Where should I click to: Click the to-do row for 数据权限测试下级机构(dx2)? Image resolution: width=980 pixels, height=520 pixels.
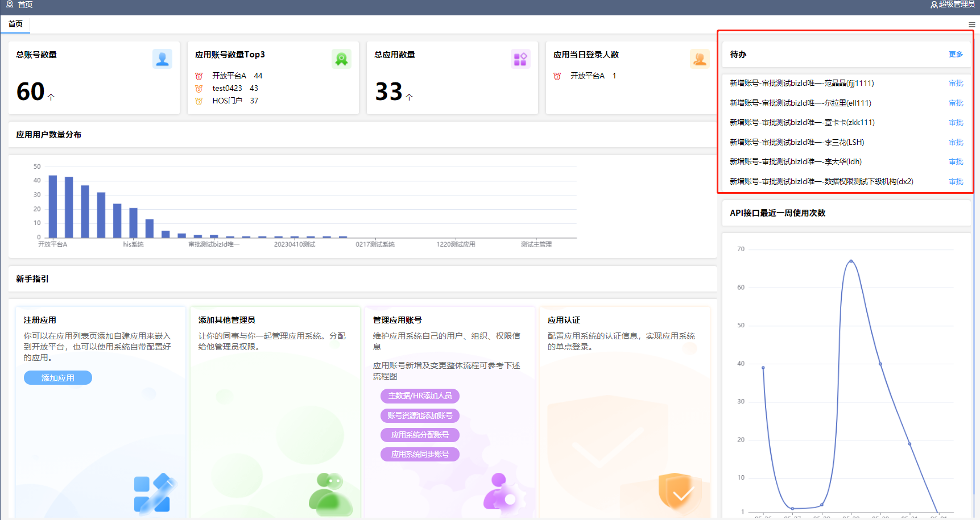click(846, 182)
